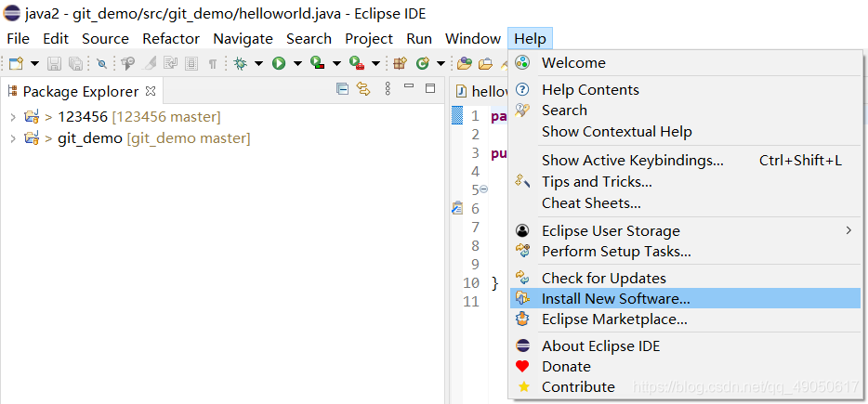868x404 pixels.
Task: Open the File menu
Action: tap(18, 39)
